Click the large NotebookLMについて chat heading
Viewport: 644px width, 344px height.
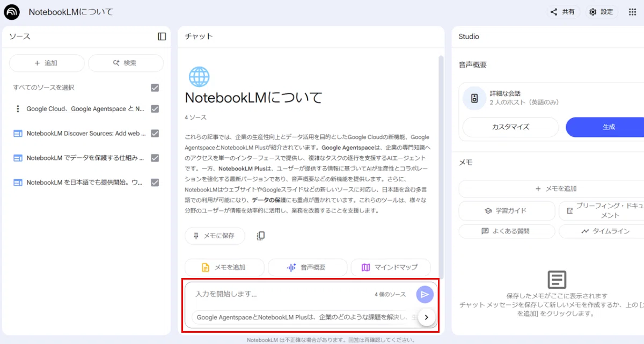pyautogui.click(x=253, y=98)
